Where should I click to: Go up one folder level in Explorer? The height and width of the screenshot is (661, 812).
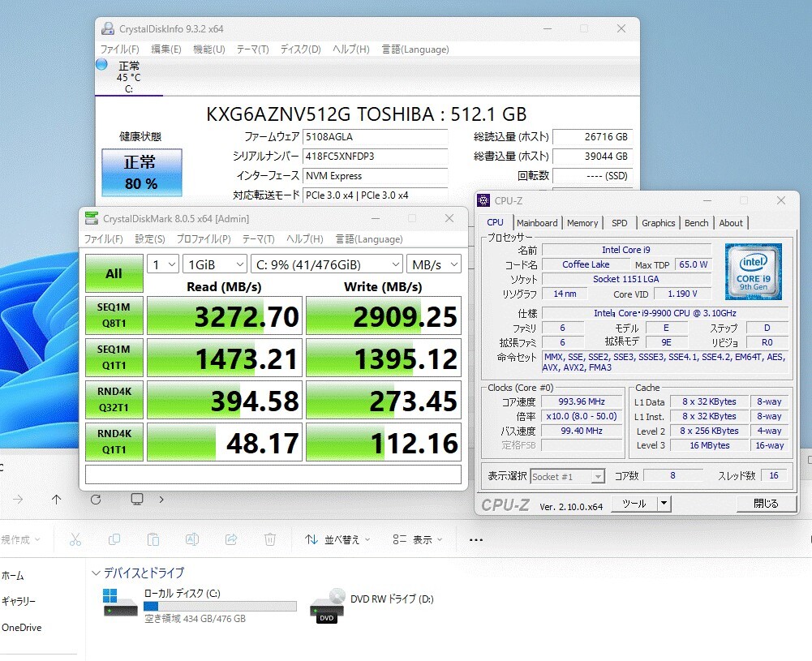[x=57, y=499]
